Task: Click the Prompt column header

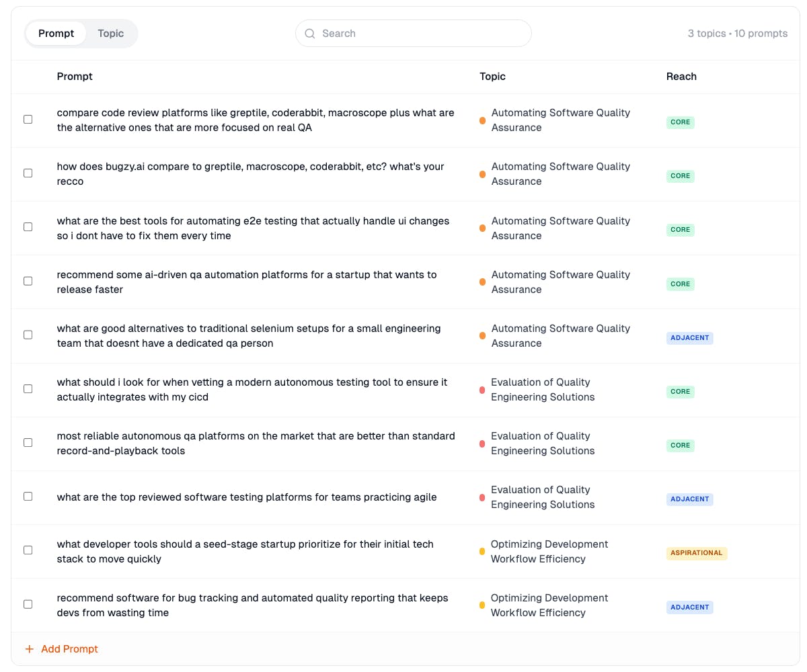Action: tap(75, 77)
